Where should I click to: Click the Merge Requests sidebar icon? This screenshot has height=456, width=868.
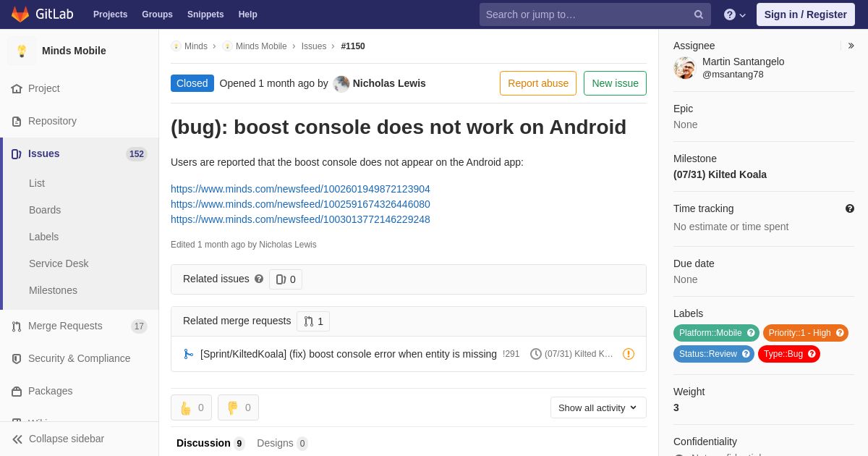click(17, 326)
